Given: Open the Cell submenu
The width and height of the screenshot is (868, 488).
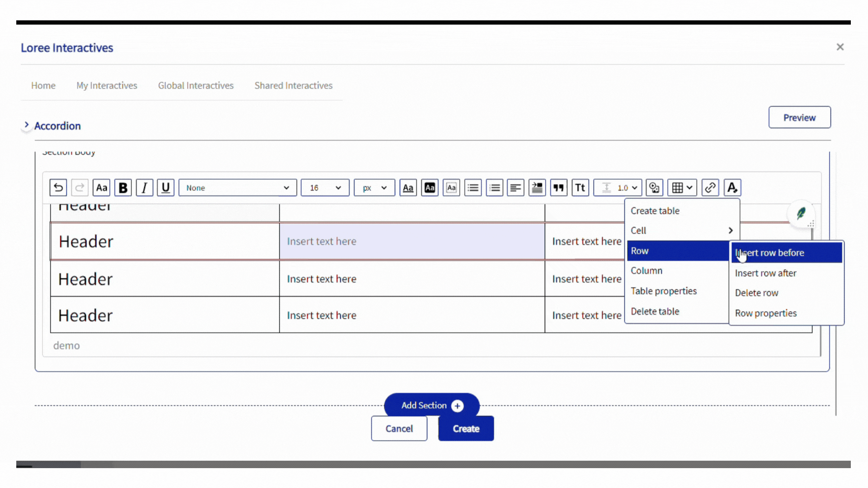Looking at the screenshot, I should (682, 230).
